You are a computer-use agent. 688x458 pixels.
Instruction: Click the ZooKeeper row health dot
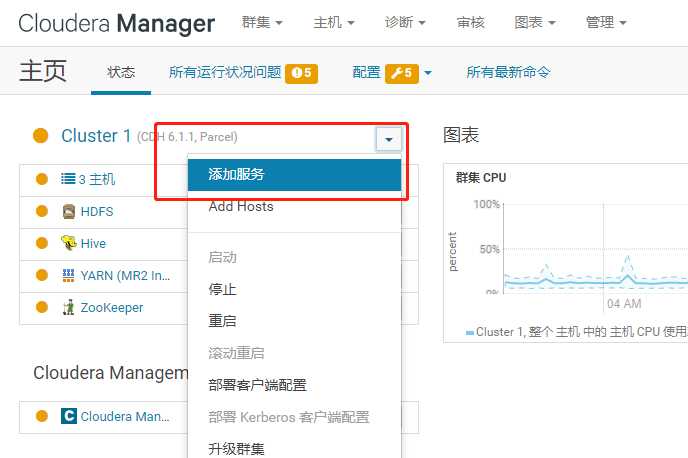42,307
